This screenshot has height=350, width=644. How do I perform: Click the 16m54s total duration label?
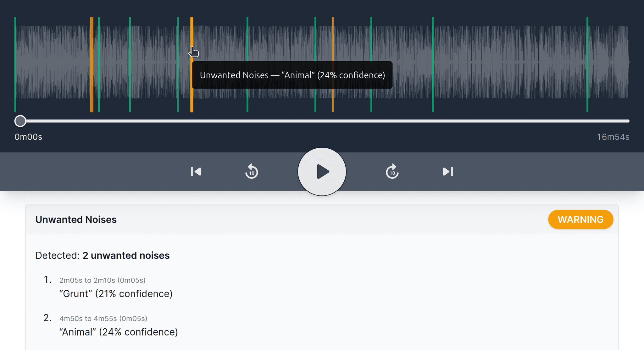pos(613,137)
